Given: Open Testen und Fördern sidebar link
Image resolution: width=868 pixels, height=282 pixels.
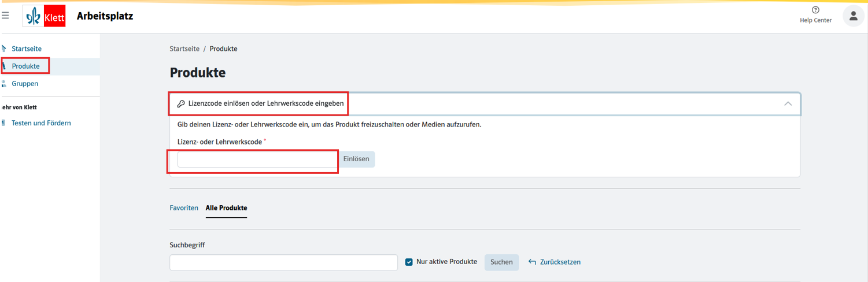Looking at the screenshot, I should 41,123.
